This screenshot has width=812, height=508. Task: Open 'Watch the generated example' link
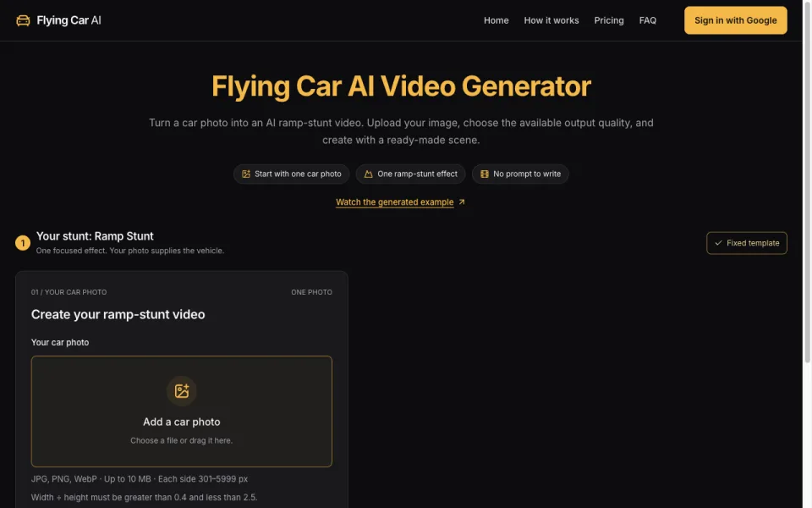tap(395, 202)
